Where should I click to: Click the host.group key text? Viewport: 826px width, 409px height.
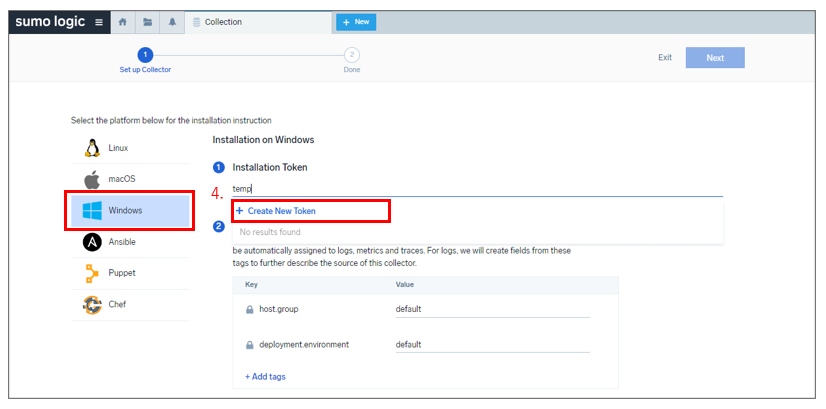coord(279,309)
